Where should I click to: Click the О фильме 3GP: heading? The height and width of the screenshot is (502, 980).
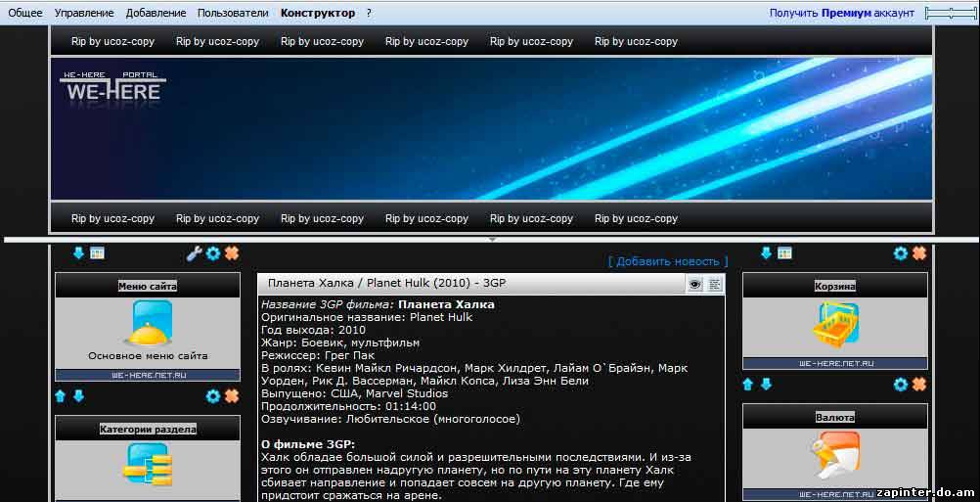pyautogui.click(x=307, y=444)
